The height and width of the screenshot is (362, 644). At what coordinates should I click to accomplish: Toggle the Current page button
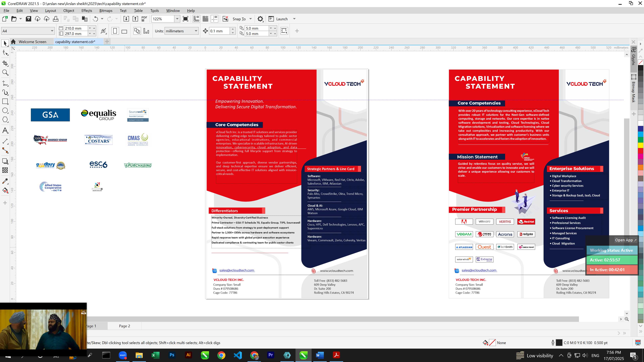146,31
